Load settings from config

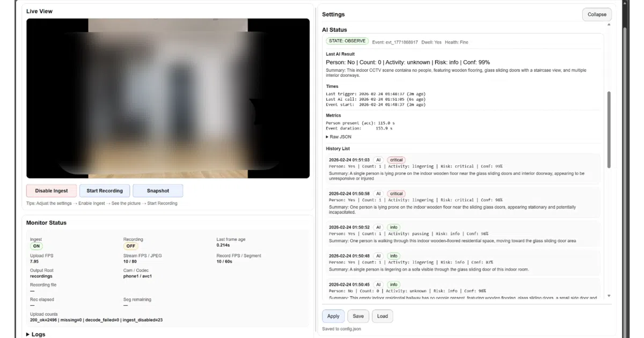383,316
